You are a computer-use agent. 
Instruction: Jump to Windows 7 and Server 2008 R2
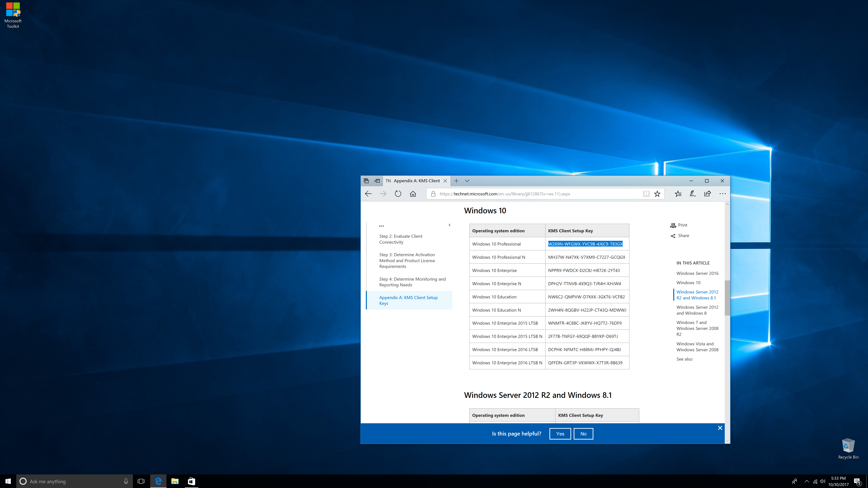tap(697, 328)
